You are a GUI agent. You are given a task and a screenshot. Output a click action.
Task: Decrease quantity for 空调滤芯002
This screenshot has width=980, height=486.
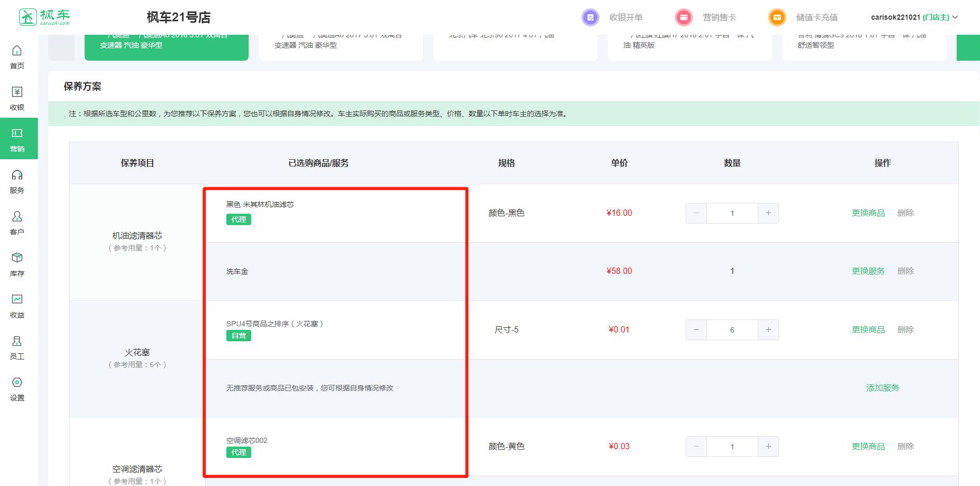point(696,447)
